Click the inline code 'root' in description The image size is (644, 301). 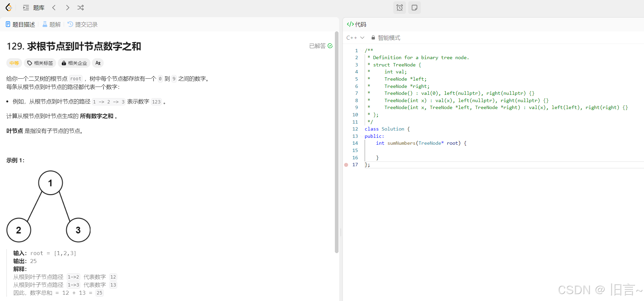pyautogui.click(x=76, y=79)
